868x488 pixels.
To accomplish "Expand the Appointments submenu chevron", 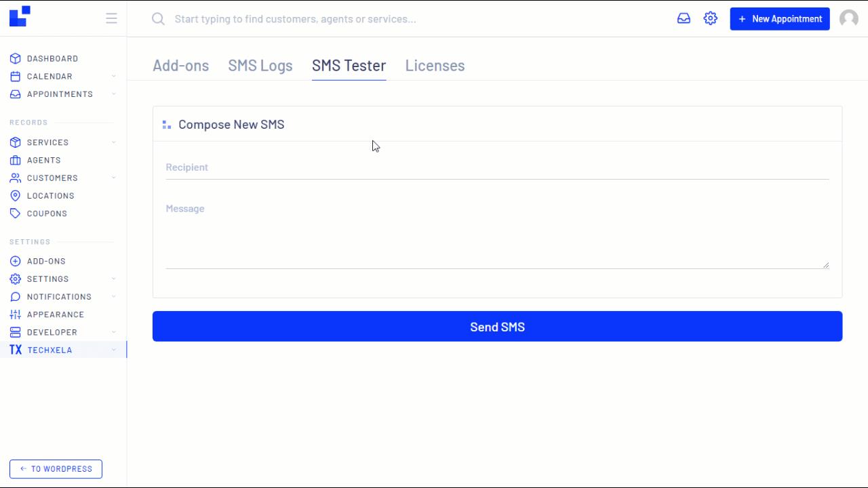I will (x=113, y=94).
